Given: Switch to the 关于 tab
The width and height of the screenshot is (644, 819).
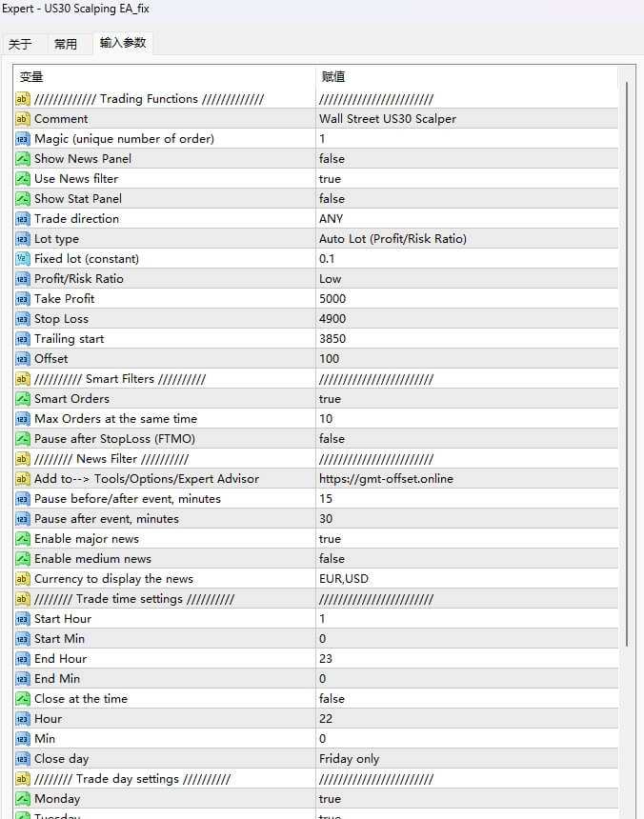Looking at the screenshot, I should point(20,44).
